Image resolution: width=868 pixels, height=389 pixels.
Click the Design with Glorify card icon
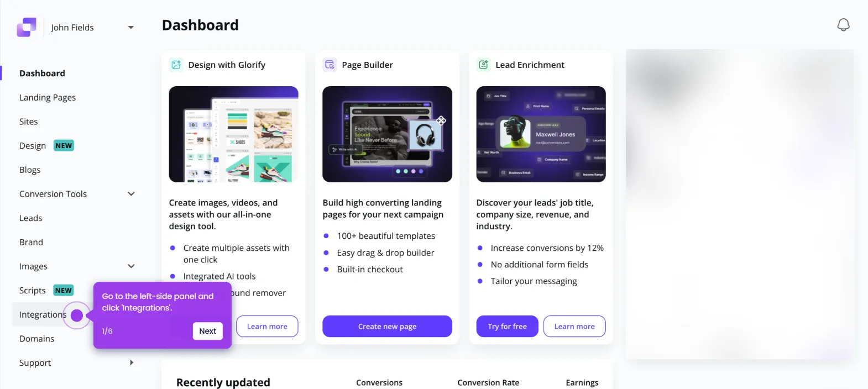click(176, 65)
